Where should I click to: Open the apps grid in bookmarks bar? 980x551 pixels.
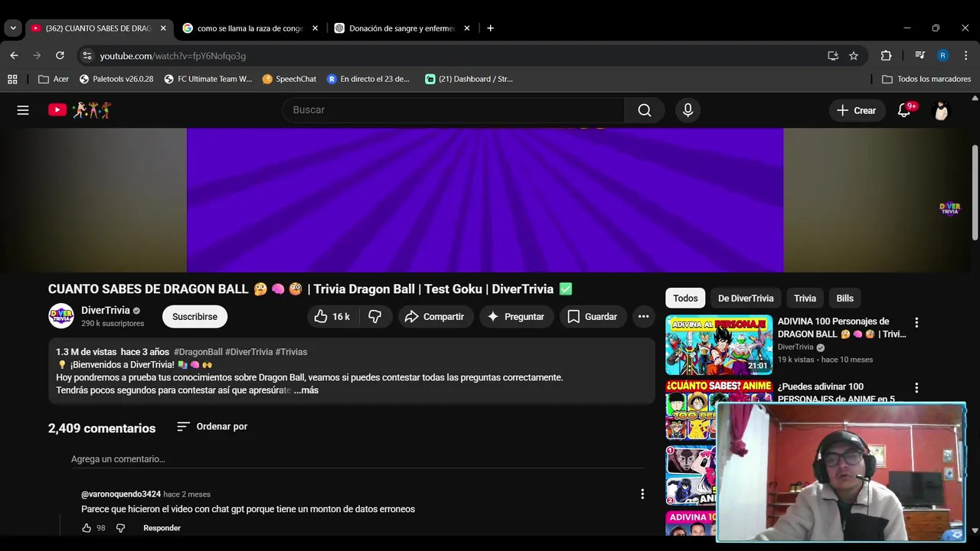pos(12,79)
